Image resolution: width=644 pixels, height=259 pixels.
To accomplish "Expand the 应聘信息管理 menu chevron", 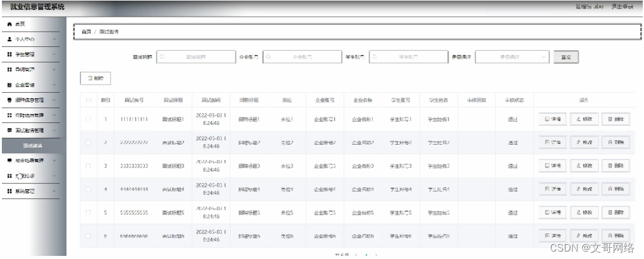I will tap(54, 116).
